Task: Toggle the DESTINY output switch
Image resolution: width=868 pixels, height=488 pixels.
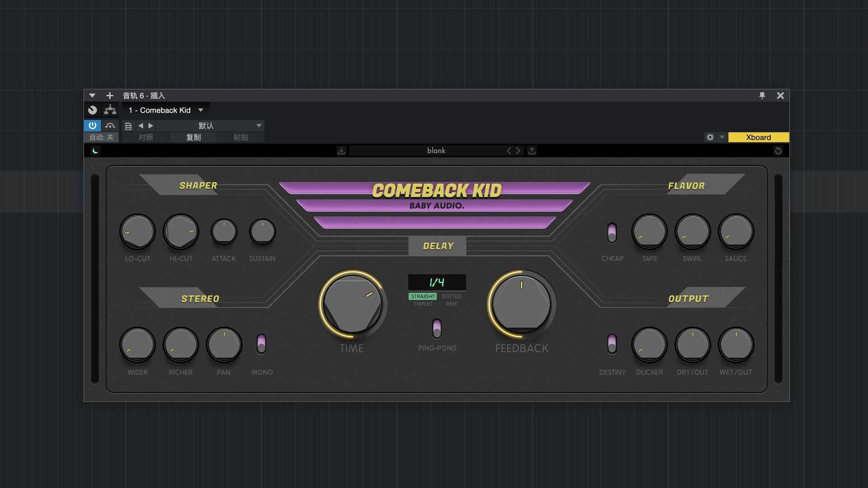Action: click(x=612, y=344)
